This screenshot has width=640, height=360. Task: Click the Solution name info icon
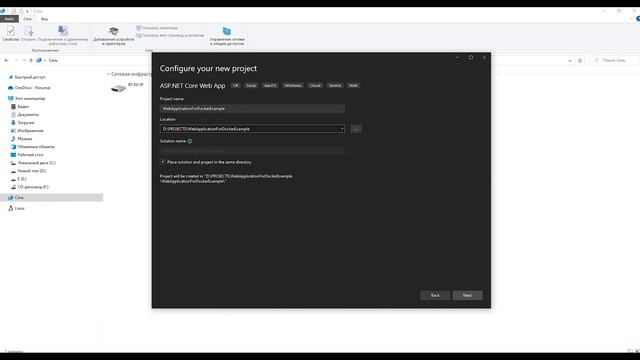(x=190, y=141)
